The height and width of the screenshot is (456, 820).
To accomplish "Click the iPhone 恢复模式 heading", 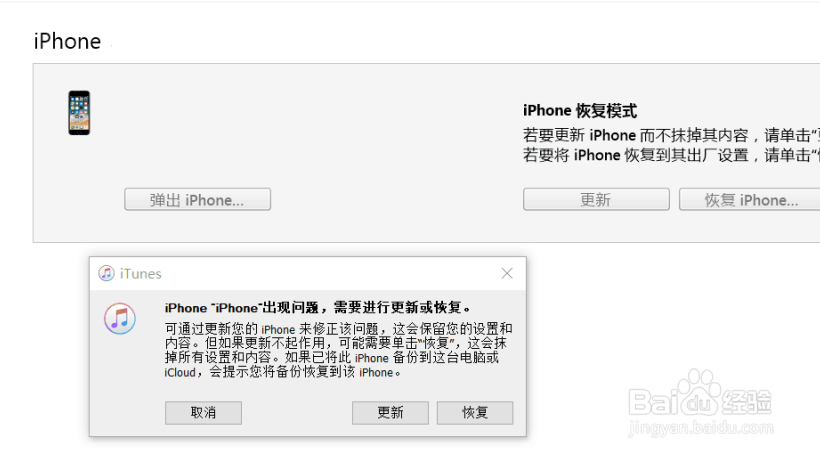I will coord(580,111).
